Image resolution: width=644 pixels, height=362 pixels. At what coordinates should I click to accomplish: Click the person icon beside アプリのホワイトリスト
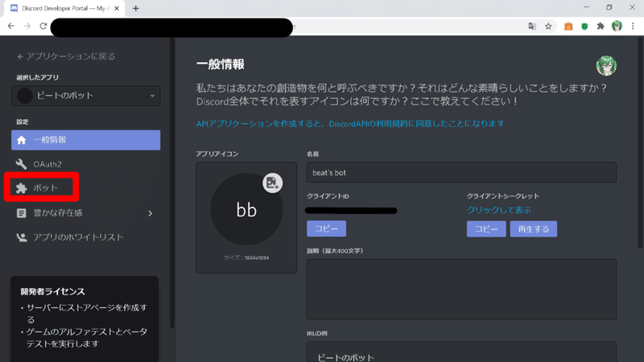click(x=22, y=237)
